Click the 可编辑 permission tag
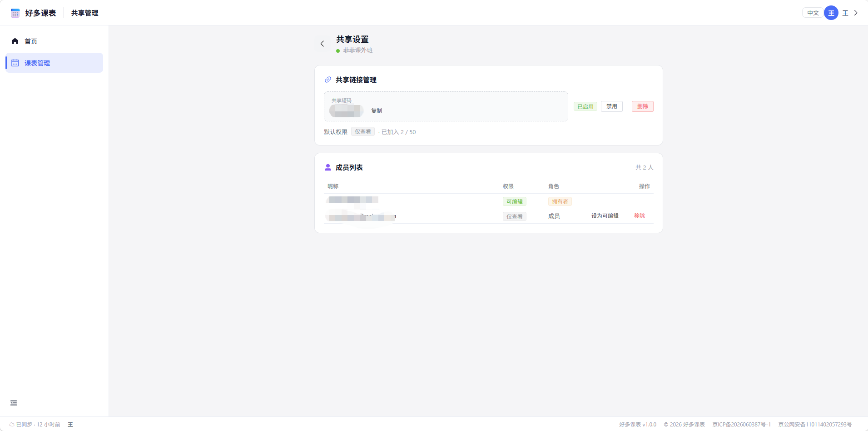 515,201
